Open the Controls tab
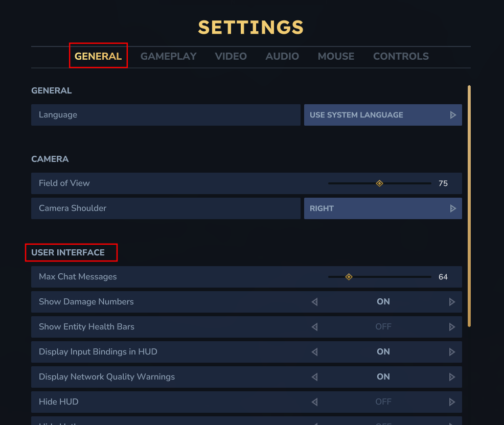 coord(401,56)
